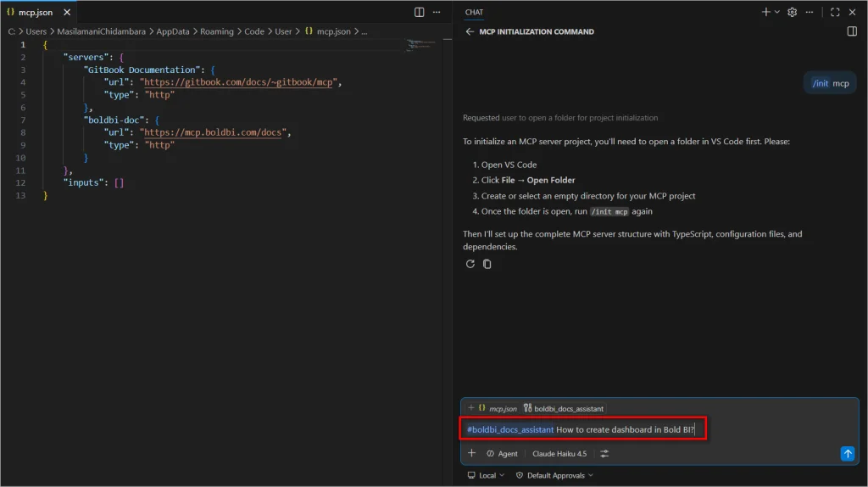Open the Claude Haiku 4.5 model picker
Screen dimensions: 868x487
pos(559,453)
